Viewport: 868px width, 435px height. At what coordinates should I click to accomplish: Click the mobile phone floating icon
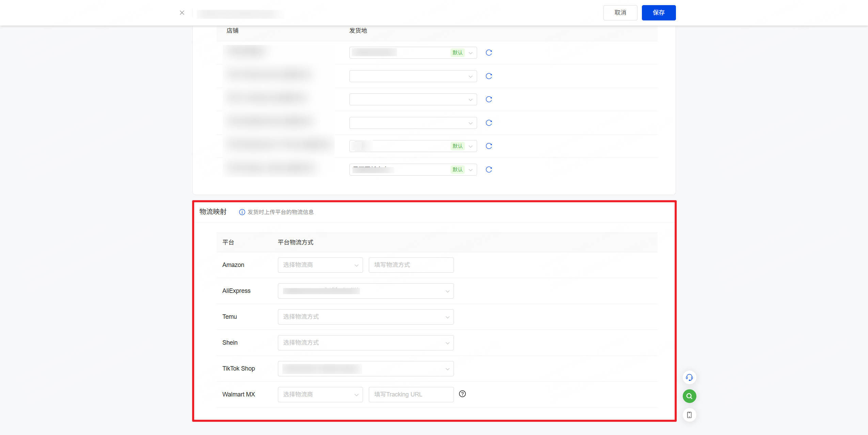[x=689, y=415]
